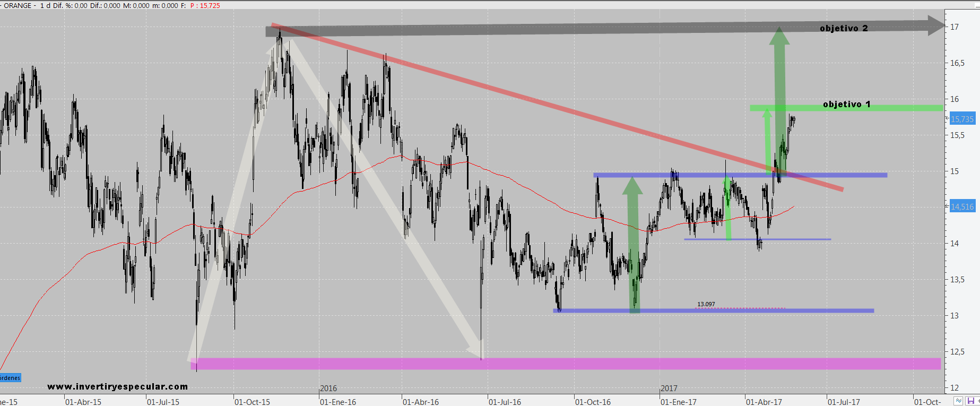Click the blue 15,735 price tag

pos(961,119)
